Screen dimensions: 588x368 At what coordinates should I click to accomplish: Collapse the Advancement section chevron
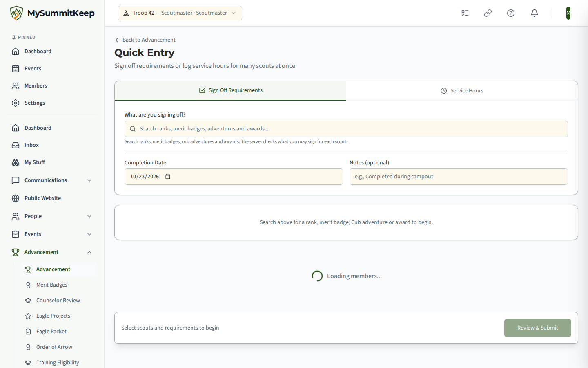[x=89, y=252]
